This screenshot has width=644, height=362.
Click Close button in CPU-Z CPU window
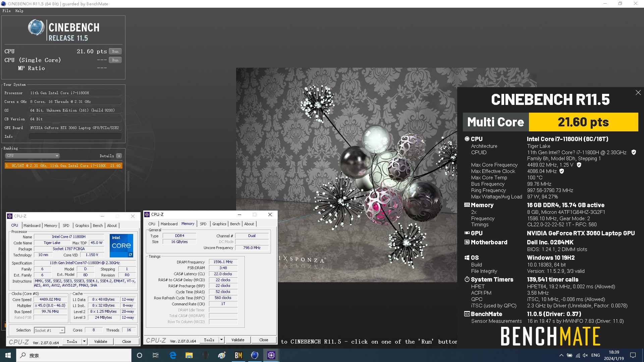pyautogui.click(x=126, y=342)
